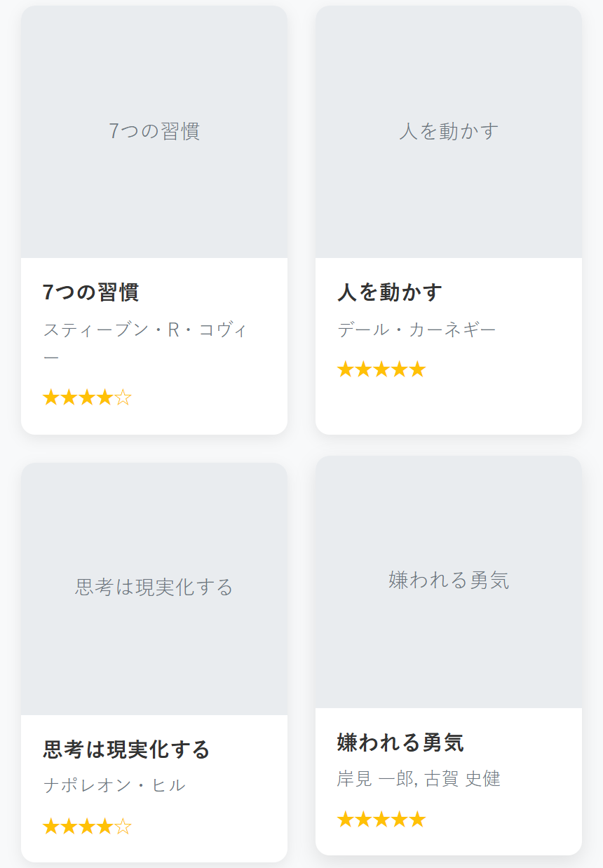Select author デール・カーネギー
603x868 pixels.
pos(416,330)
